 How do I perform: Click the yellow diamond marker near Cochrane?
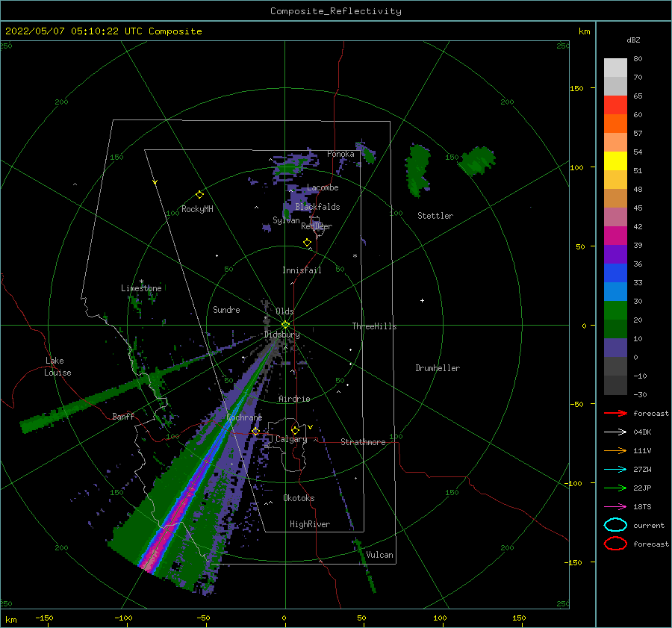click(255, 432)
